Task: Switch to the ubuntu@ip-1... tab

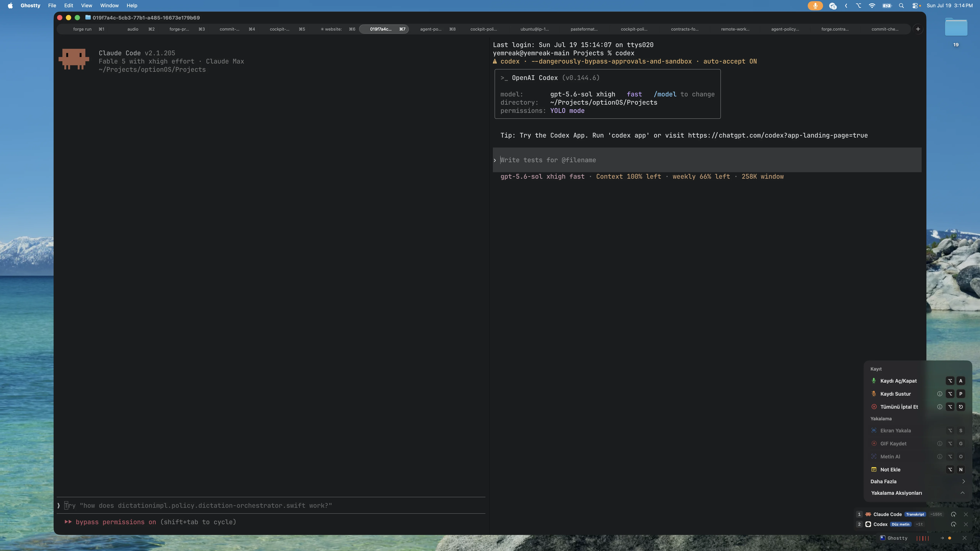Action: click(535, 29)
